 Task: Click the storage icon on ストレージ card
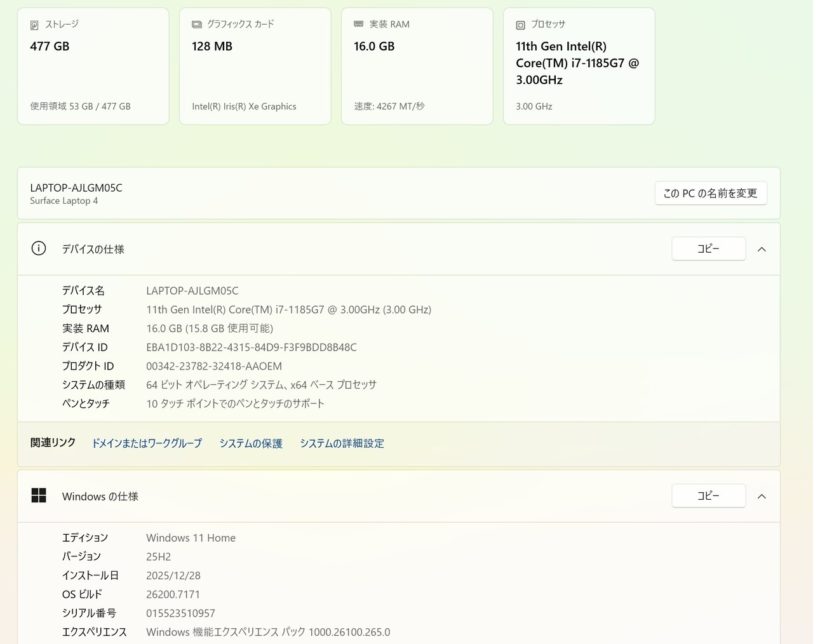34,25
